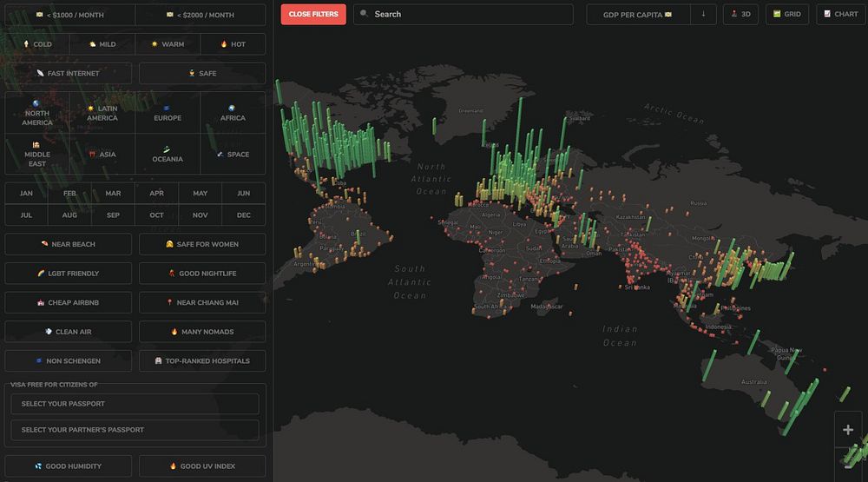This screenshot has width=868, height=482.
Task: Filter by APR month
Action: tap(156, 194)
